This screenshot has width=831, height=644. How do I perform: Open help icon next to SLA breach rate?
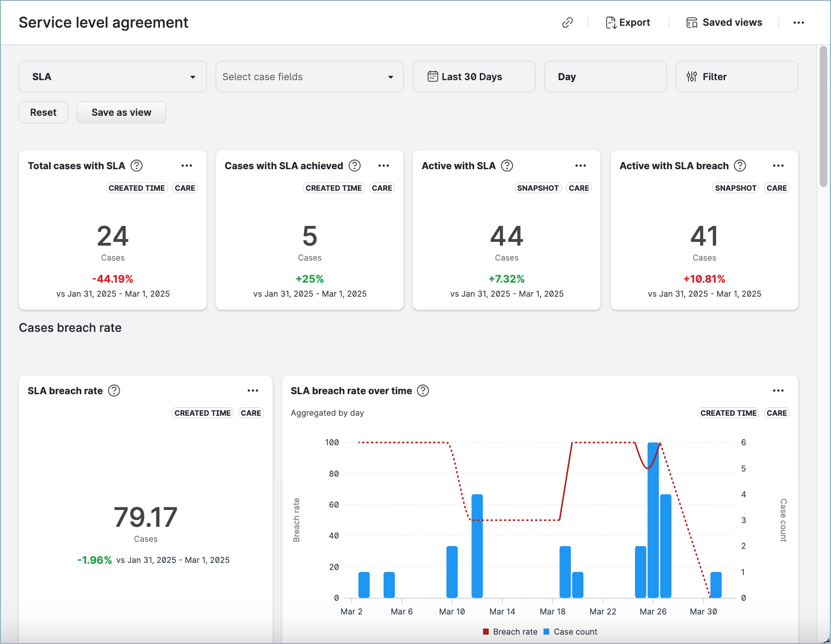click(x=114, y=390)
